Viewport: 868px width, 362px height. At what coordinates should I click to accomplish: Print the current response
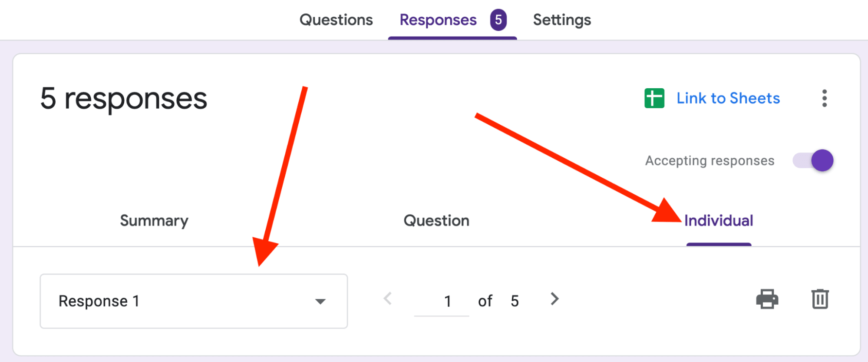[x=767, y=299]
